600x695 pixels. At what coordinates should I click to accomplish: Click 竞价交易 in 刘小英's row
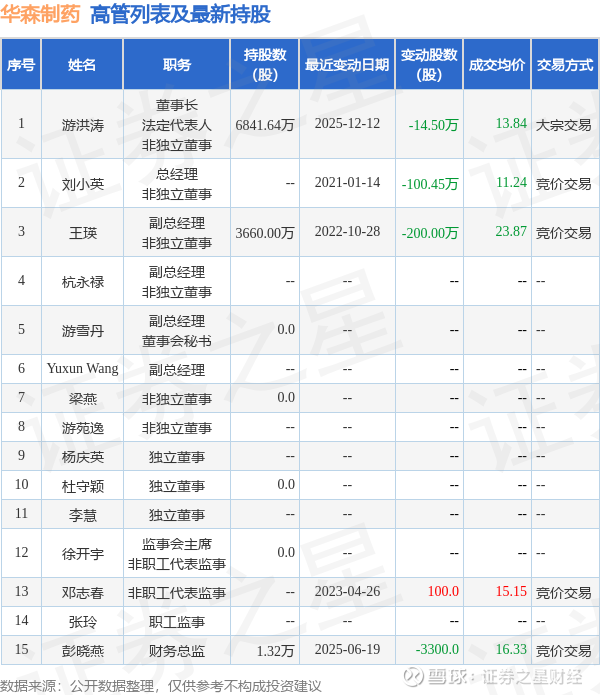click(x=563, y=184)
